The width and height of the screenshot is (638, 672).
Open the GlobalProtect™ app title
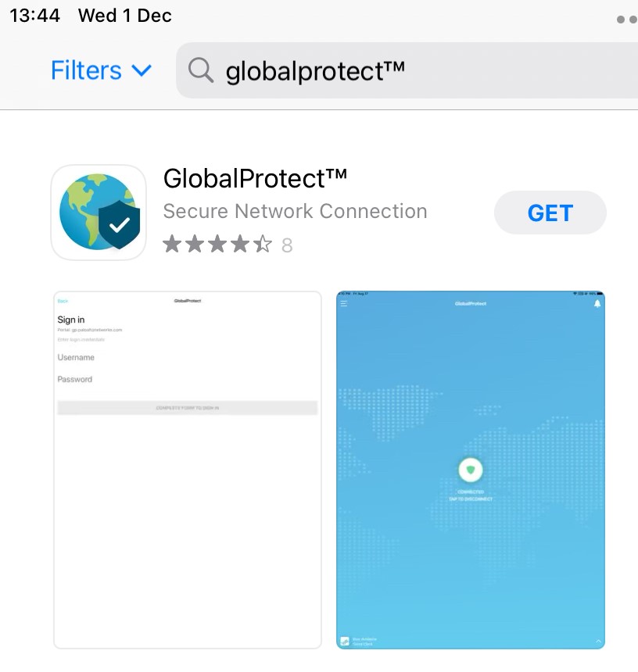tap(255, 178)
